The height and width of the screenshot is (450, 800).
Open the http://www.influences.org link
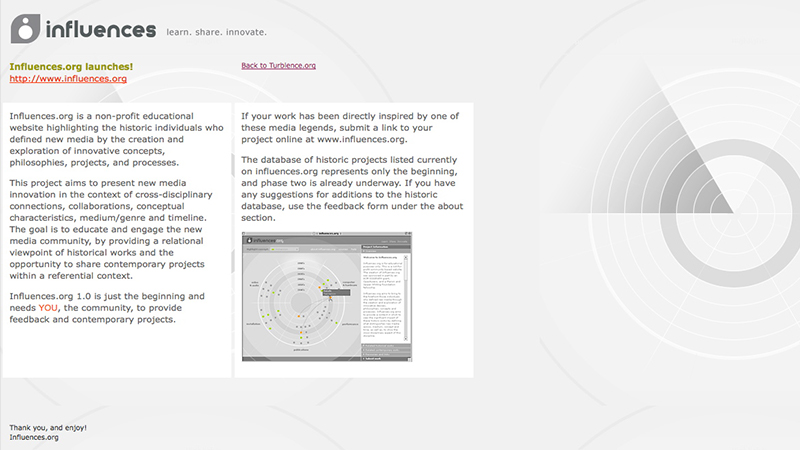pyautogui.click(x=68, y=79)
